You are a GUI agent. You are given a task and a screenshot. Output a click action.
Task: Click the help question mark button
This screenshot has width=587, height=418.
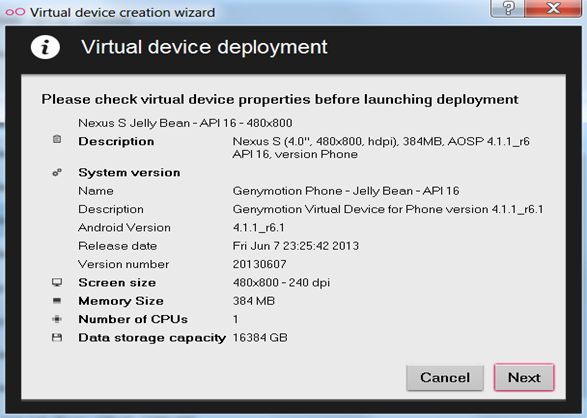508,8
